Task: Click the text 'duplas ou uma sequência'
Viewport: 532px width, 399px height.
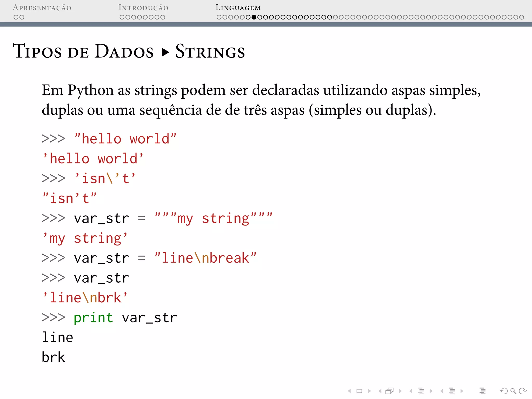Action: point(122,110)
